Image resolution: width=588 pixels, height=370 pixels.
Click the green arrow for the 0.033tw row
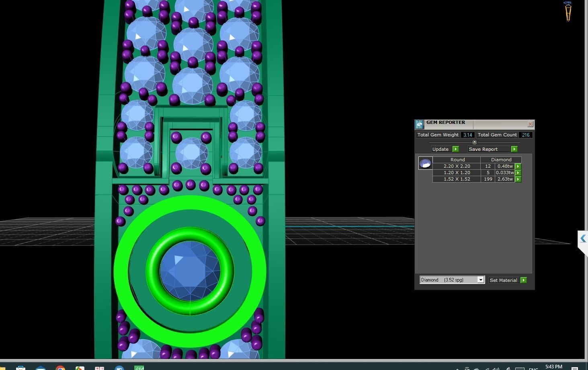[518, 173]
